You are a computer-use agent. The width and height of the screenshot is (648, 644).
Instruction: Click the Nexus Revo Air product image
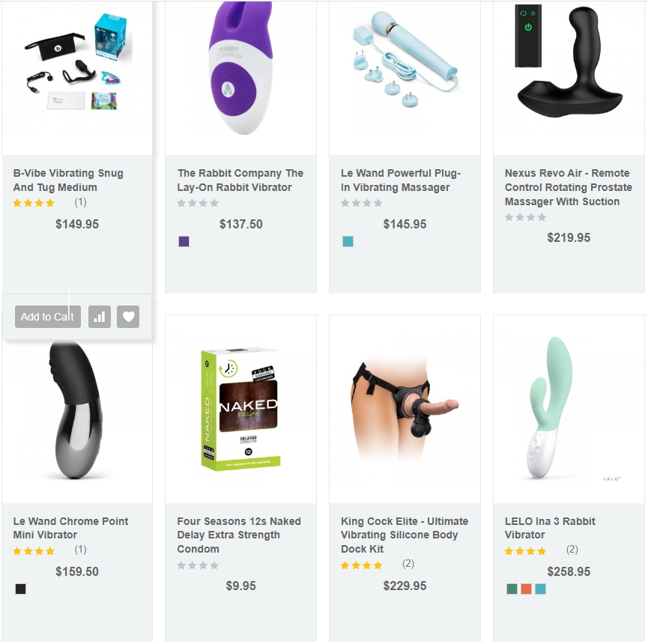[569, 60]
